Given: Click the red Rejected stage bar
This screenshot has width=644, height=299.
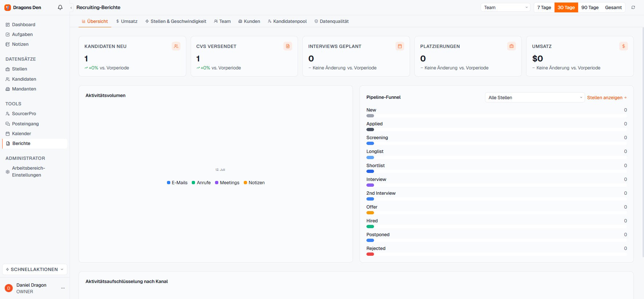Looking at the screenshot, I should coord(370,254).
